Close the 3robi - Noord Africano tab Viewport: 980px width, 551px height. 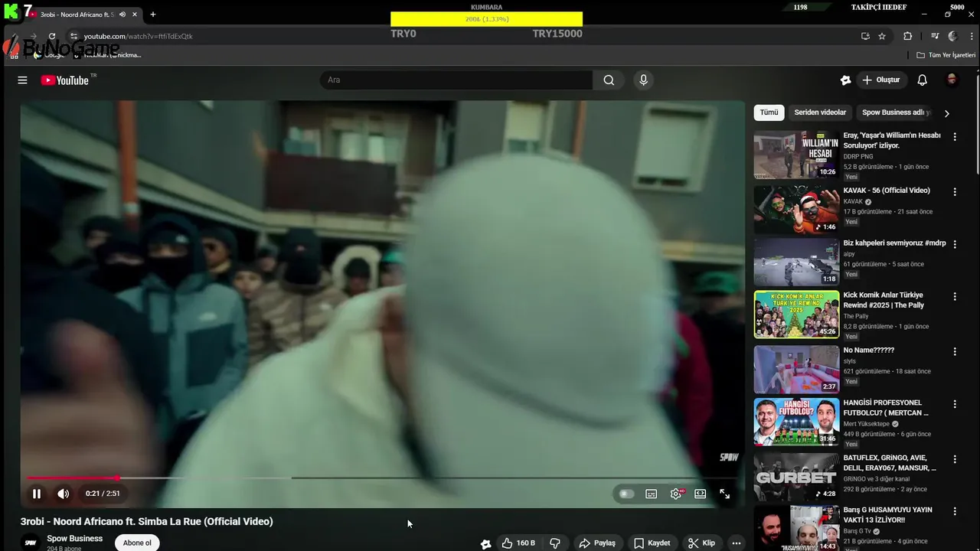click(x=136, y=15)
